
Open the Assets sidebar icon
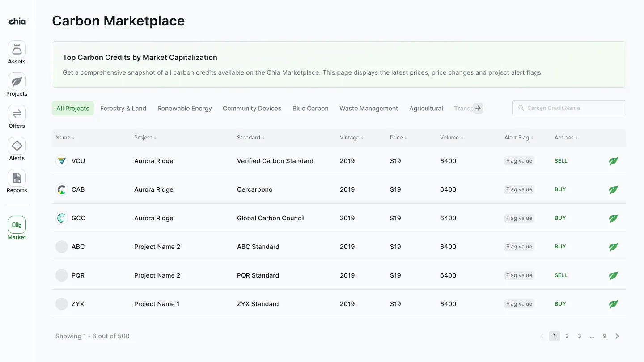point(17,49)
